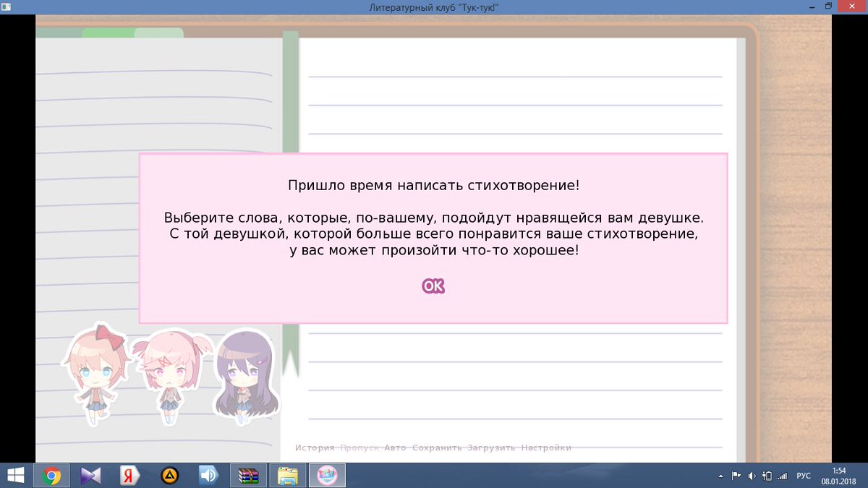The image size is (868, 488).
Task: Click the window title "Литературный клуб "Тук-тук!""
Action: pyautogui.click(x=433, y=7)
